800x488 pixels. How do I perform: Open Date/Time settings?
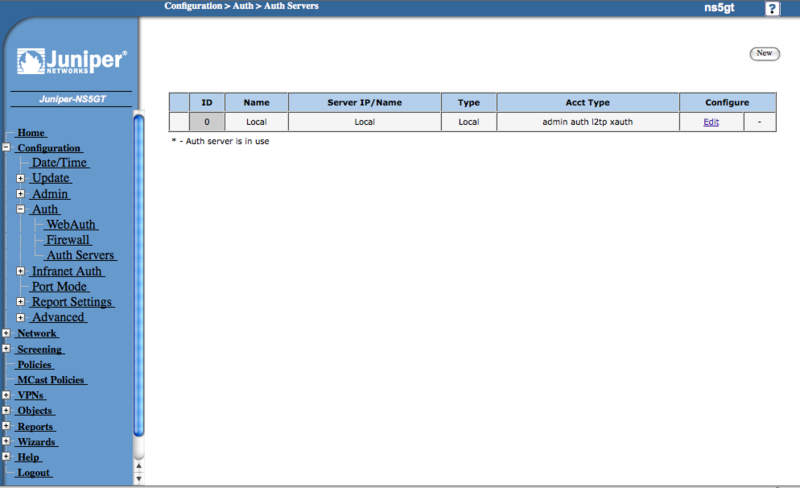59,163
